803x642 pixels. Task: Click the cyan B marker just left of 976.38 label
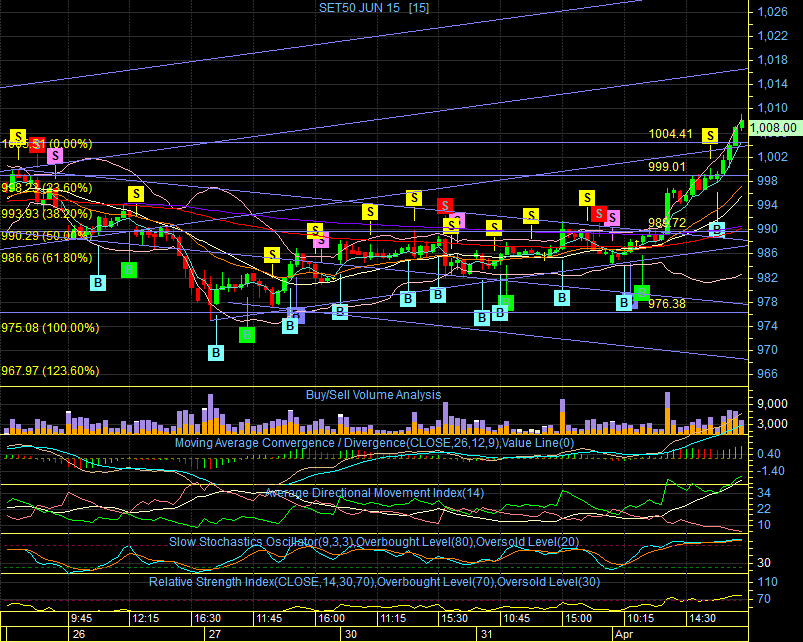coord(624,303)
